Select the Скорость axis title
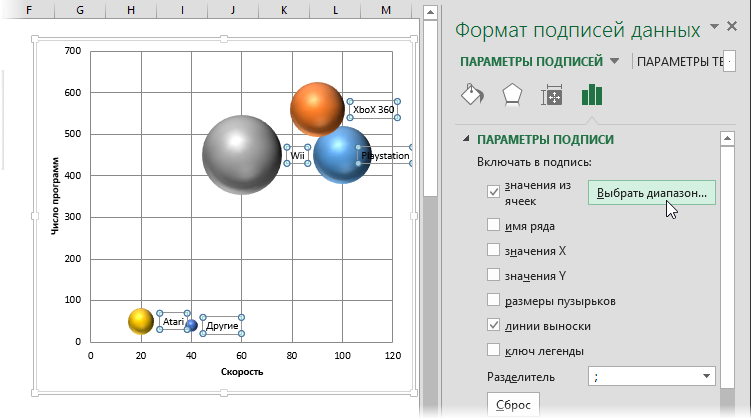The width and height of the screenshot is (751, 419). pyautogui.click(x=242, y=372)
